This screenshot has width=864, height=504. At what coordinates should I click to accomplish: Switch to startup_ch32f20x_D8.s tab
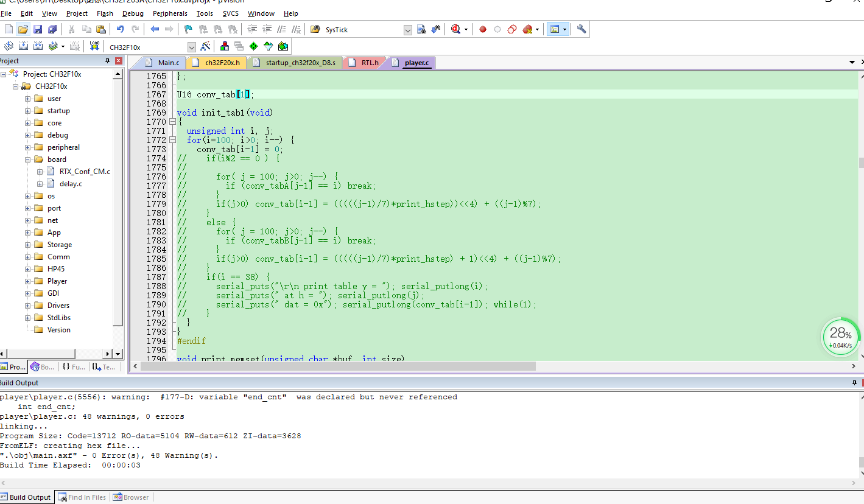point(295,63)
